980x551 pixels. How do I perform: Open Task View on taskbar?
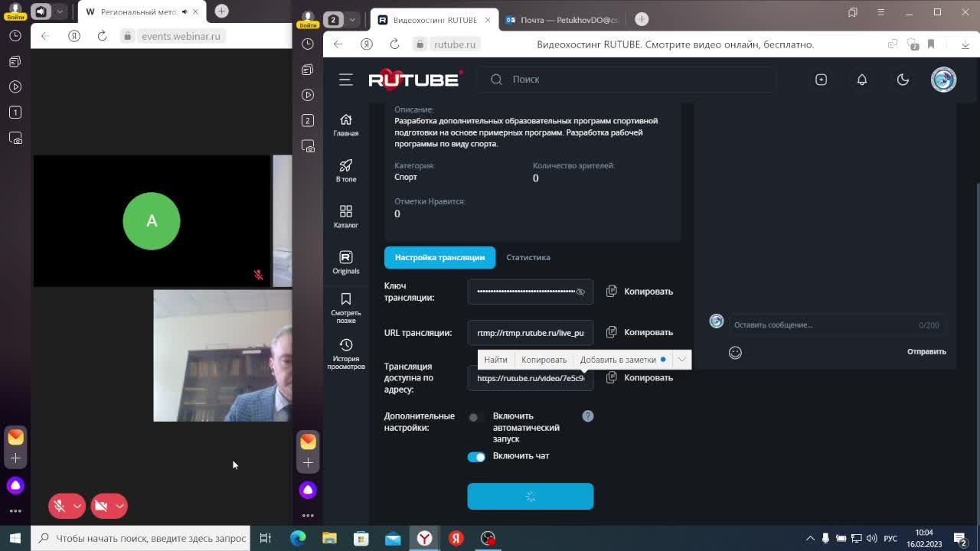266,538
